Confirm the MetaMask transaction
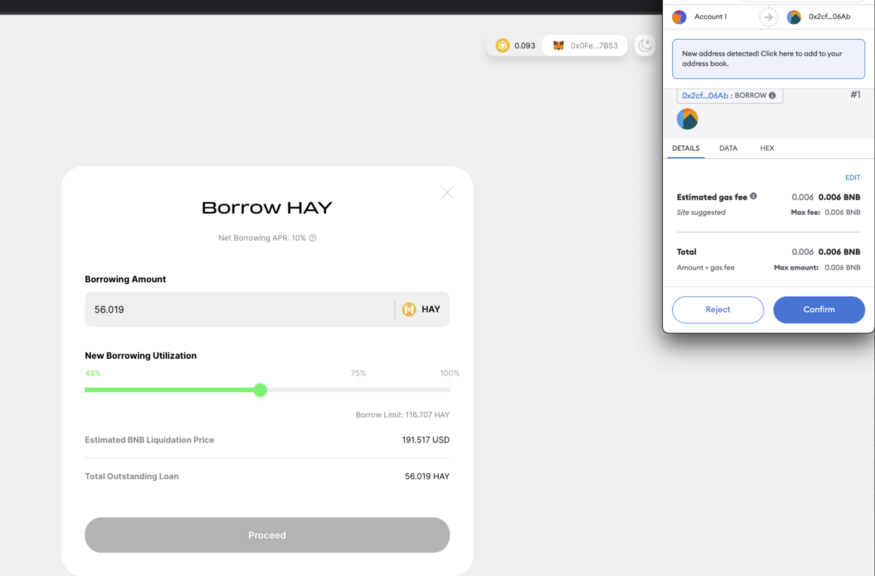Image resolution: width=875 pixels, height=576 pixels. click(819, 310)
